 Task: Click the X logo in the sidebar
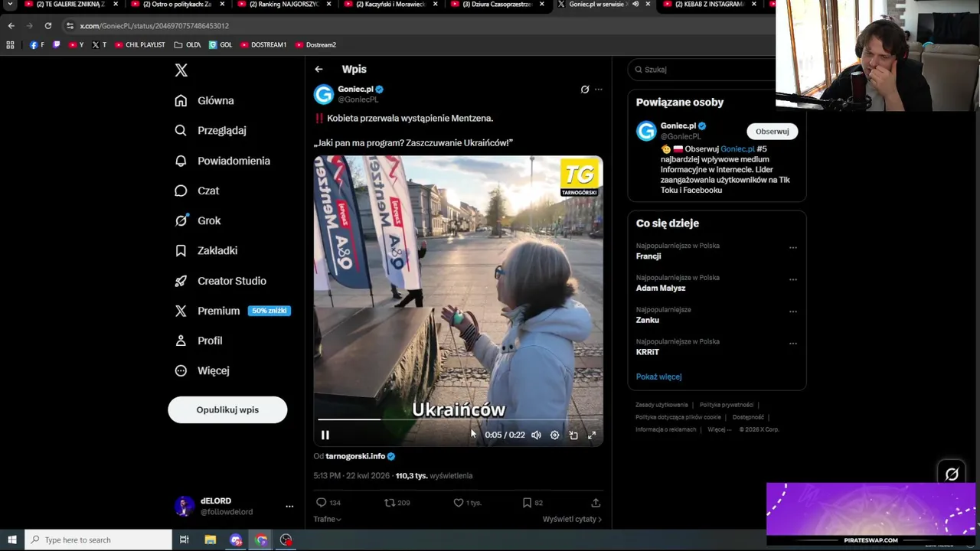pos(181,70)
